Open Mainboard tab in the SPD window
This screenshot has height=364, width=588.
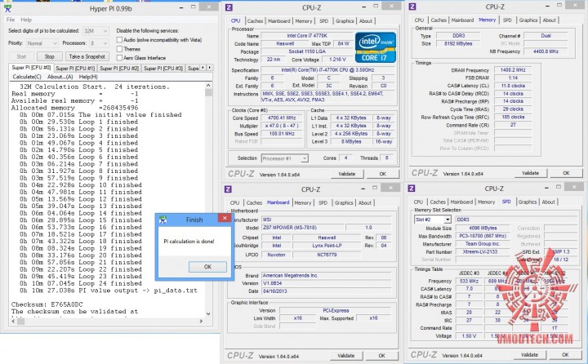461,202
